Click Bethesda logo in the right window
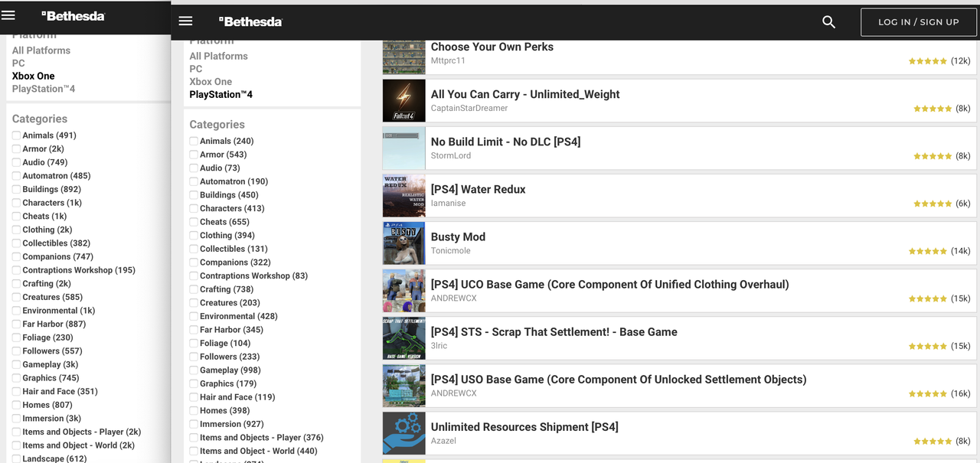 (250, 21)
